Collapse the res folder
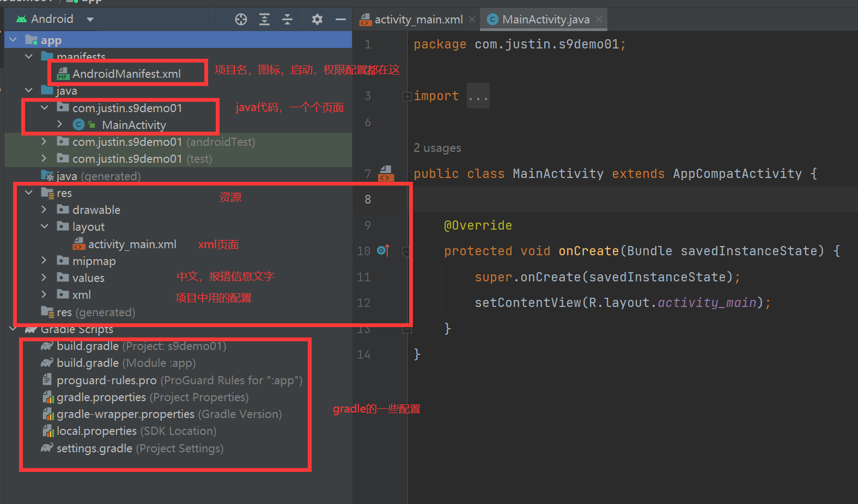 29,193
